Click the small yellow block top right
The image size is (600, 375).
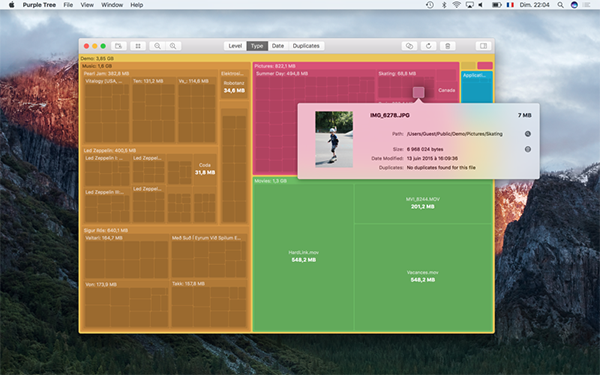468,66
